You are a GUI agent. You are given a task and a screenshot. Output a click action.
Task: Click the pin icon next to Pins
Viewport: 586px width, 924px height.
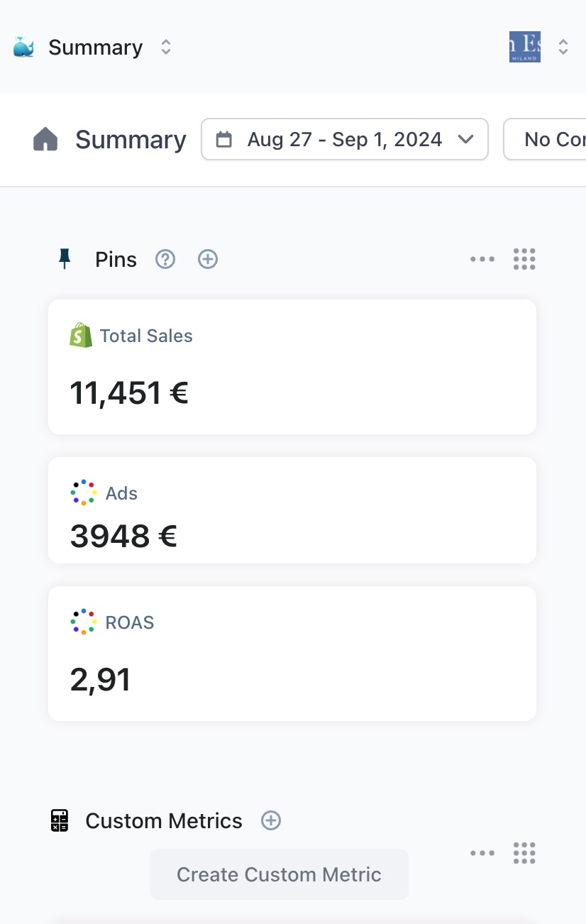click(x=65, y=259)
